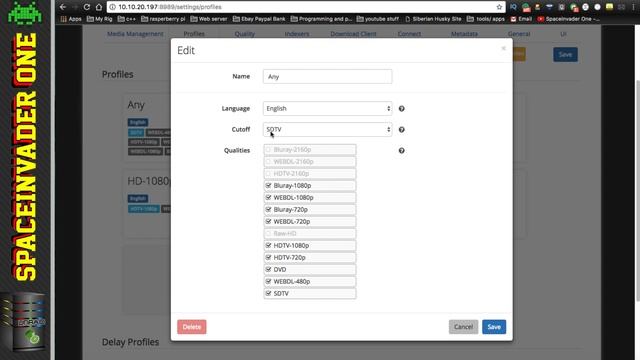The image size is (640, 360).
Task: Enable the Raw-HD quality checkbox
Action: tap(268, 233)
